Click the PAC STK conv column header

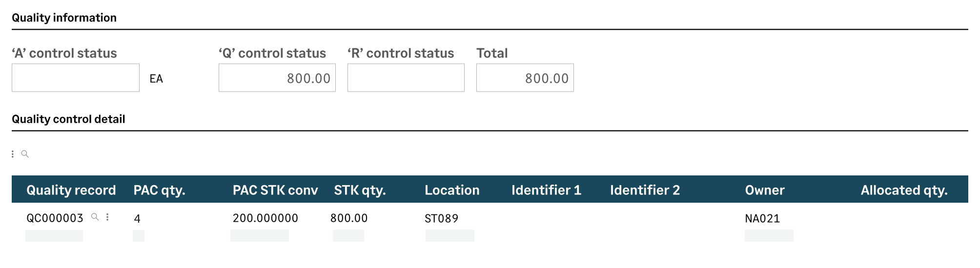(275, 190)
